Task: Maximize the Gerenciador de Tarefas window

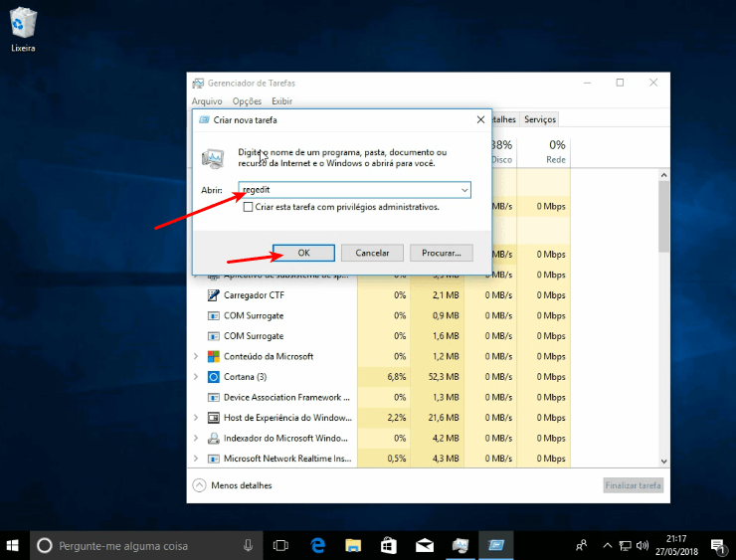Action: (620, 83)
